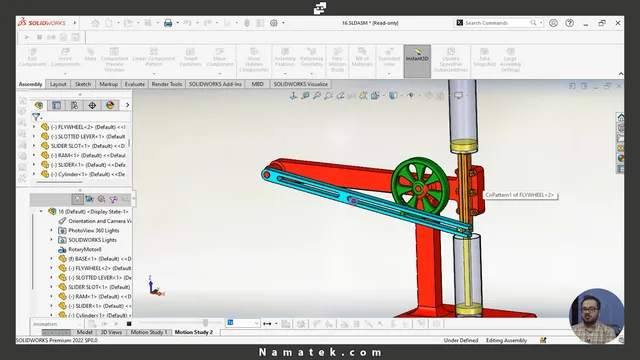Open the DisplayManager color sphere tab

click(x=110, y=105)
